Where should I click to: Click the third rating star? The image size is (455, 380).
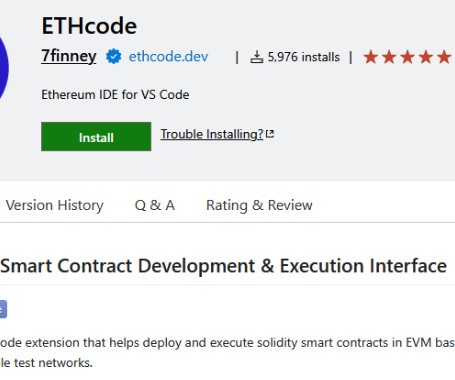point(407,57)
